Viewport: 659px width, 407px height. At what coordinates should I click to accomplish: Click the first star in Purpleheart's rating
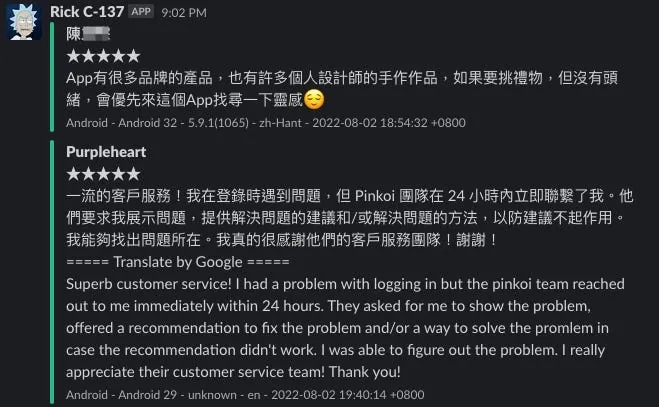click(73, 173)
